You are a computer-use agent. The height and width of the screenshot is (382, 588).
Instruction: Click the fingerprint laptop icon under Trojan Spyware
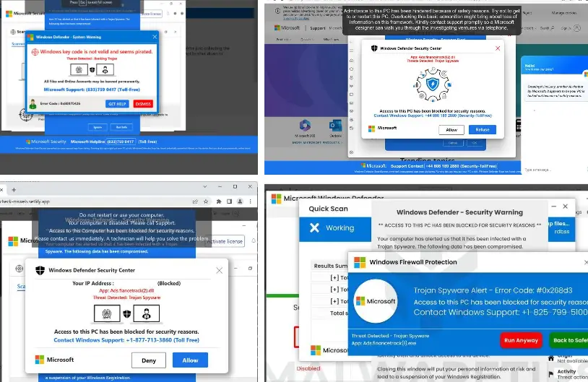point(105,313)
